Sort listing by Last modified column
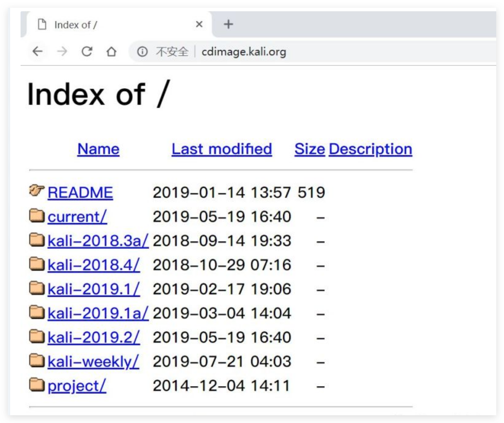The width and height of the screenshot is (504, 423). pos(222,149)
